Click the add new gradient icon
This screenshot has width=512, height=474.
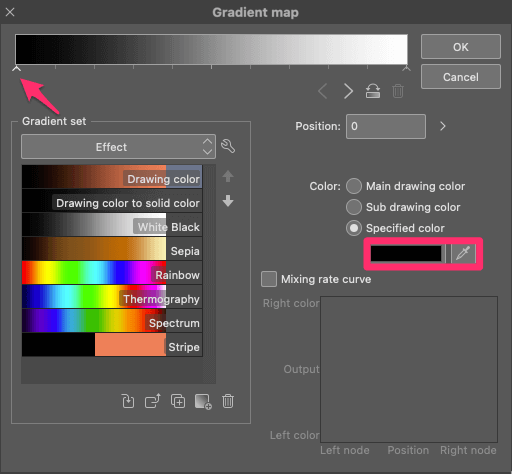point(203,401)
